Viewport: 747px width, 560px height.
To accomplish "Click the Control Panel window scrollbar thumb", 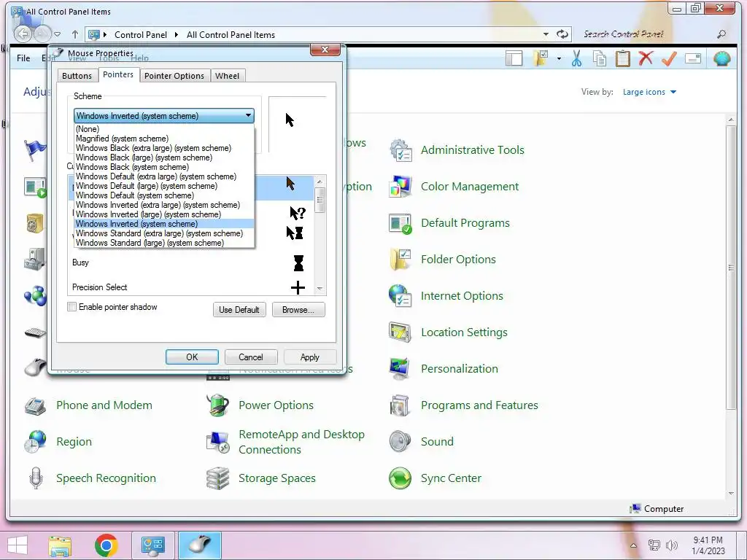I will (731, 268).
